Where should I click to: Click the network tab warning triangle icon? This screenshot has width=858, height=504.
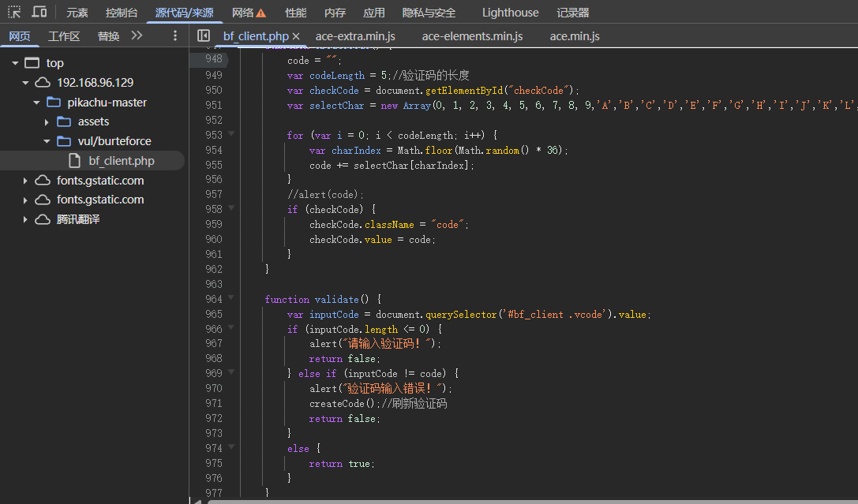coord(261,13)
